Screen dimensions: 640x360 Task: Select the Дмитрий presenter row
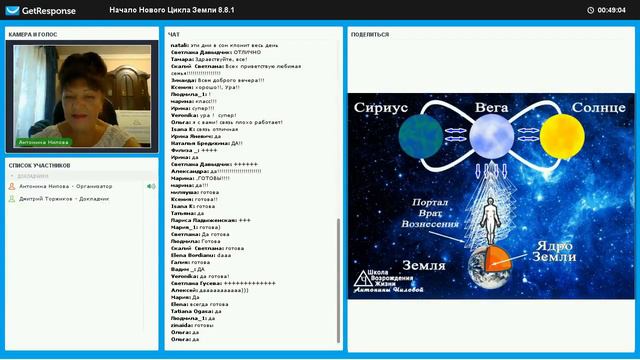(82, 199)
